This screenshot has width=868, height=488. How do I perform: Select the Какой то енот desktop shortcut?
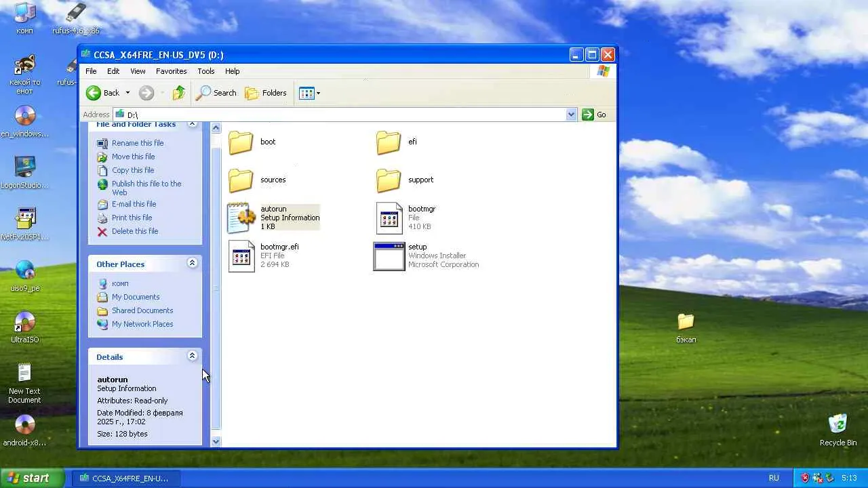[x=24, y=74]
